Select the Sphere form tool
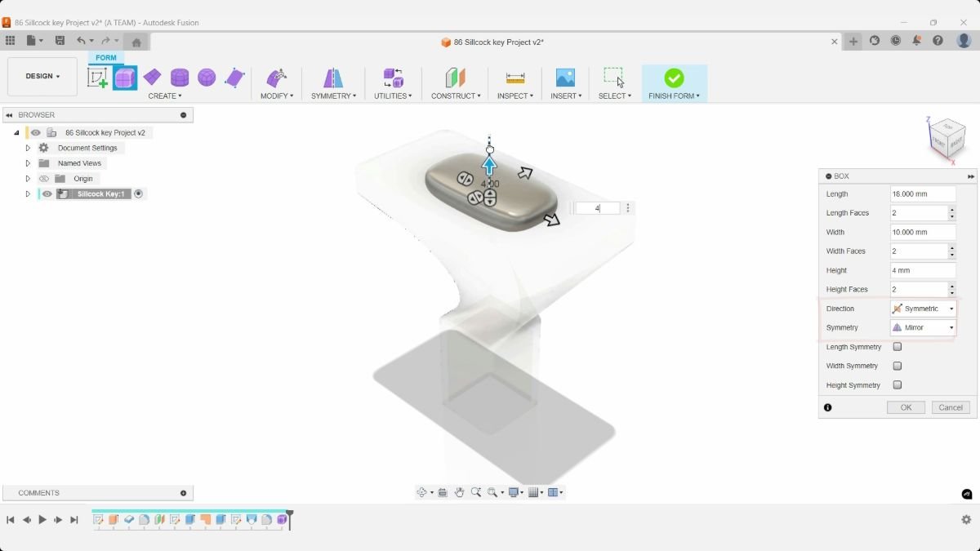 click(207, 78)
